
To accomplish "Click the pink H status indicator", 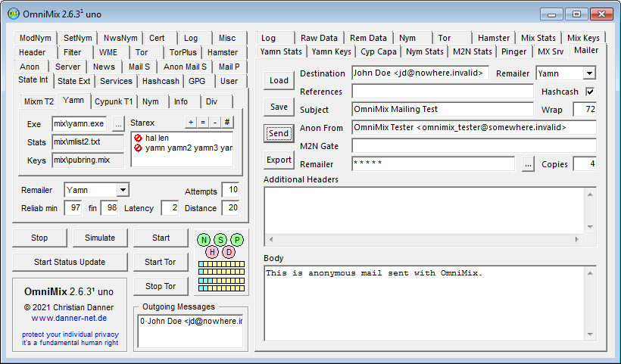I will click(x=212, y=252).
